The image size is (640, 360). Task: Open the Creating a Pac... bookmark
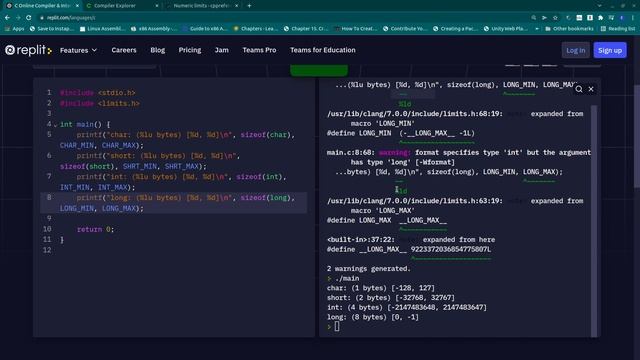click(456, 29)
